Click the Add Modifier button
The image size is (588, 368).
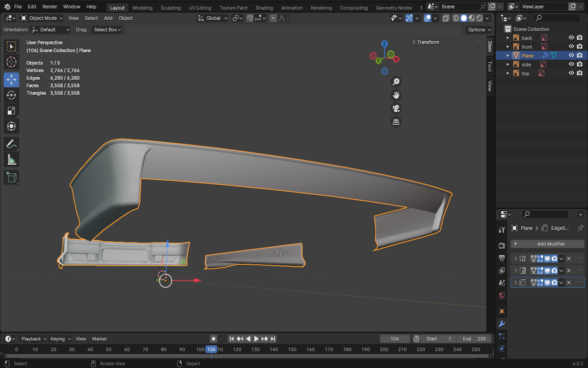pyautogui.click(x=547, y=244)
